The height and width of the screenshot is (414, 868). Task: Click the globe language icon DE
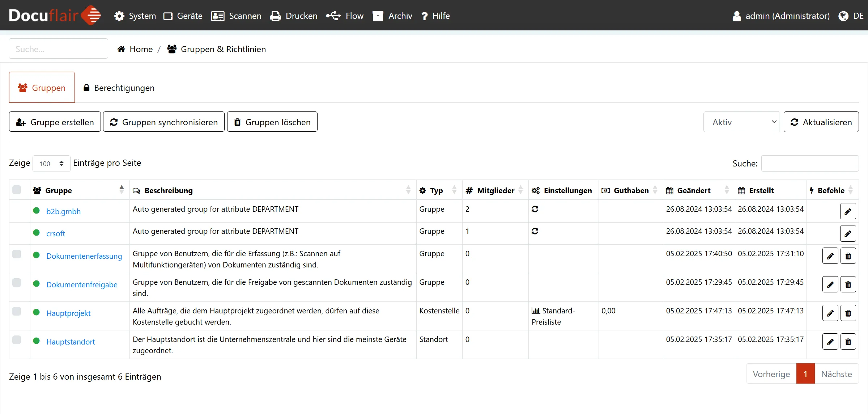coord(843,16)
